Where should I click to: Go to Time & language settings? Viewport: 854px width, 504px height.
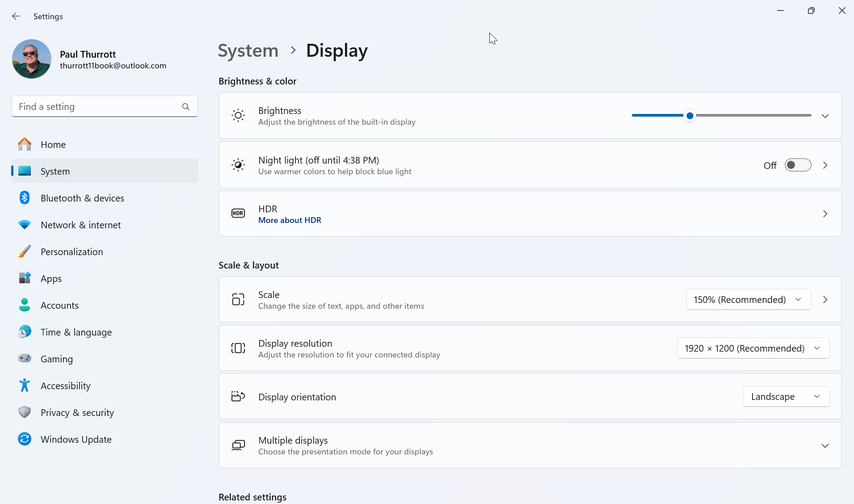pos(76,332)
